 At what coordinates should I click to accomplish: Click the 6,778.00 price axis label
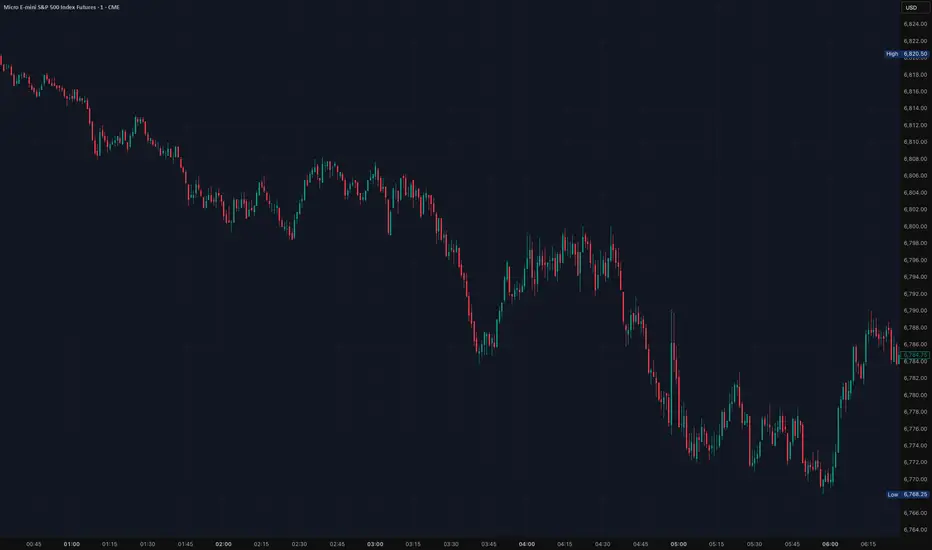(x=915, y=412)
